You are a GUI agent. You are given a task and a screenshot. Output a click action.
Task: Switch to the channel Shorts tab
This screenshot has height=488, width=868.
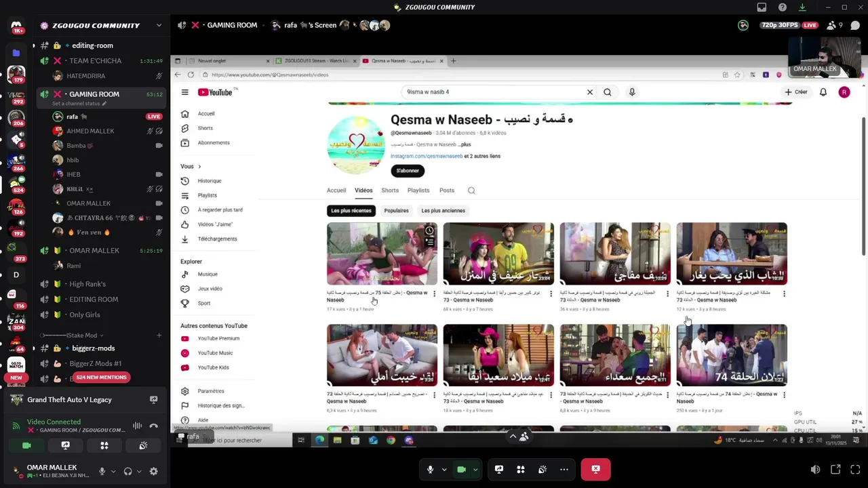(390, 190)
